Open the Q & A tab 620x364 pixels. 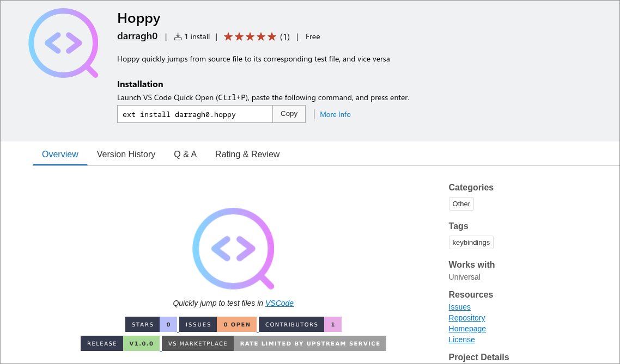(185, 154)
